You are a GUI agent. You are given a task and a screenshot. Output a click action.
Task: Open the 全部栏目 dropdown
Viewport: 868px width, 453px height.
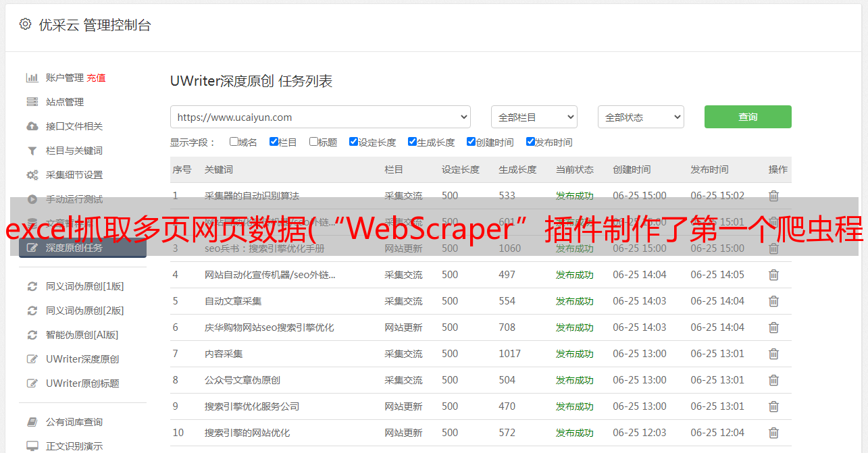click(x=534, y=117)
